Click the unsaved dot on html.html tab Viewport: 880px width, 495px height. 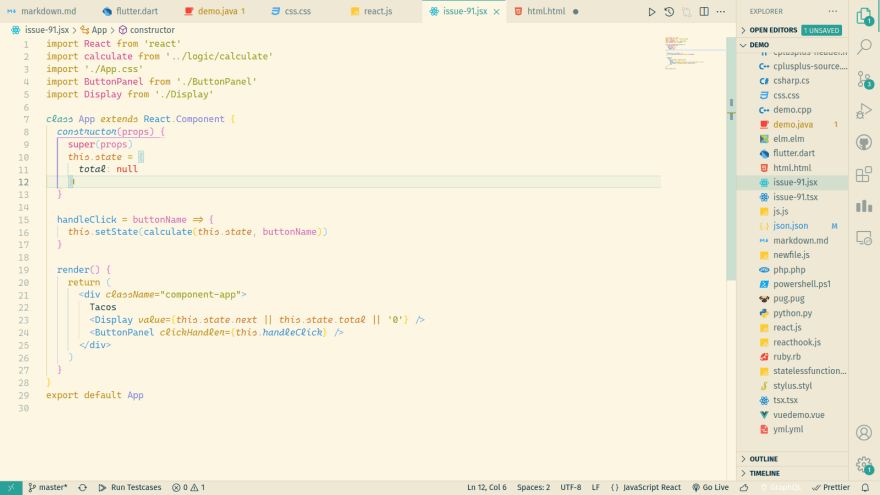pos(575,11)
